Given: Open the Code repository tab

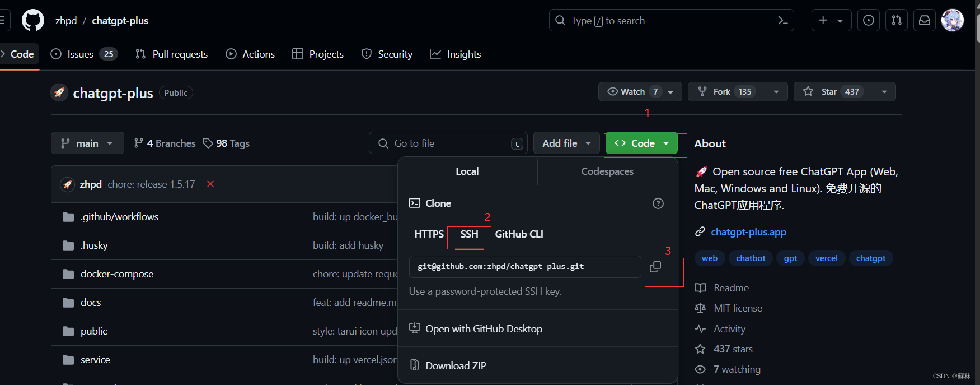Looking at the screenshot, I should 20,54.
